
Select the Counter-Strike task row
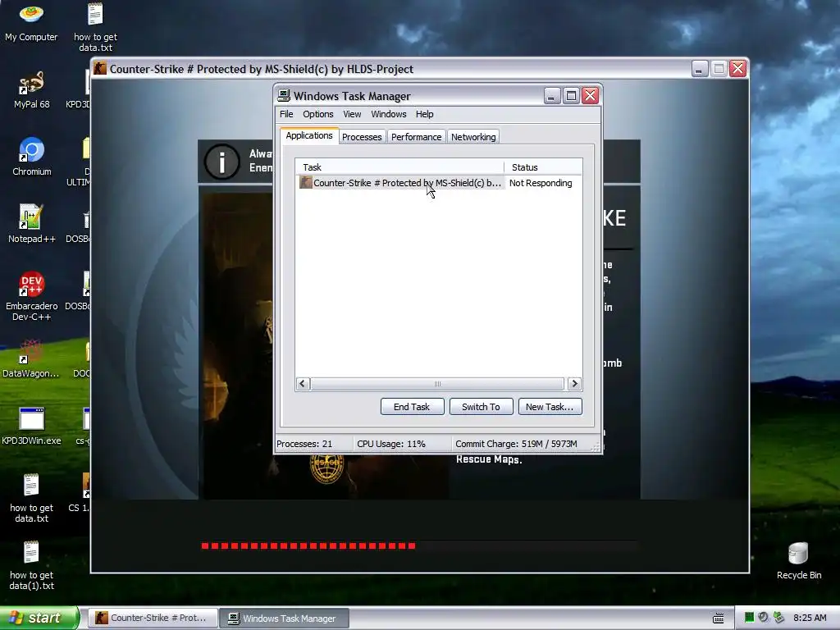[x=438, y=183]
